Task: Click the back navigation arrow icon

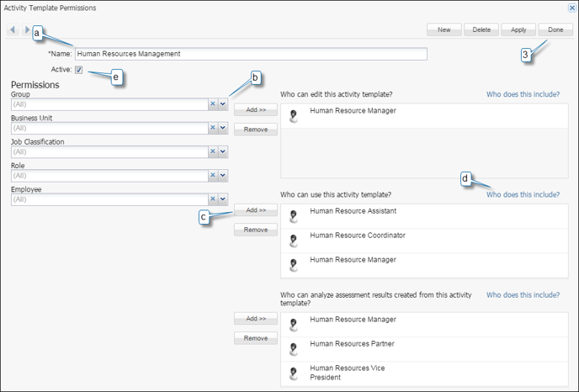Action: (x=13, y=30)
